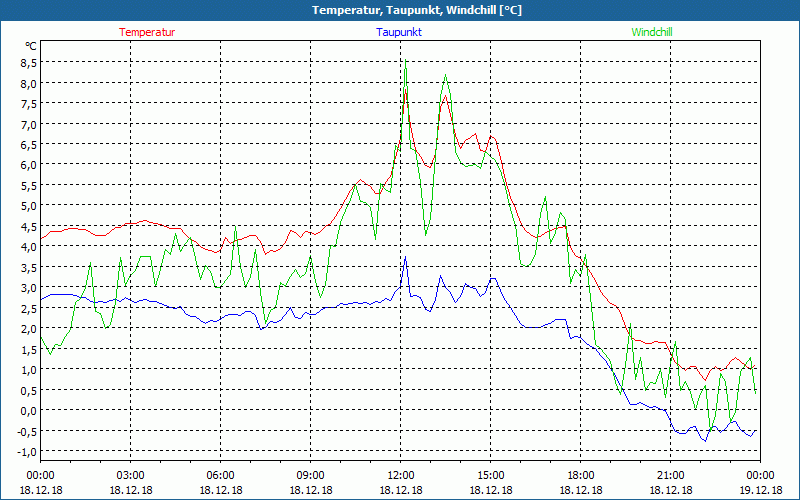Click the '°C' unit label on the axis
The image size is (800, 500).
click(x=31, y=46)
